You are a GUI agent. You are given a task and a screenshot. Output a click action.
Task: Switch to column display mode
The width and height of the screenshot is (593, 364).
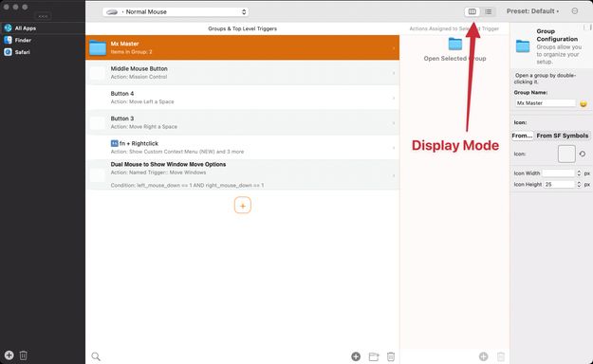472,11
